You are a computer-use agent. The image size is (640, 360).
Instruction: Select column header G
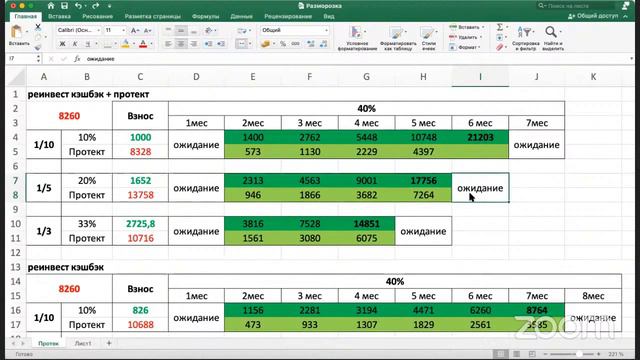[366, 77]
